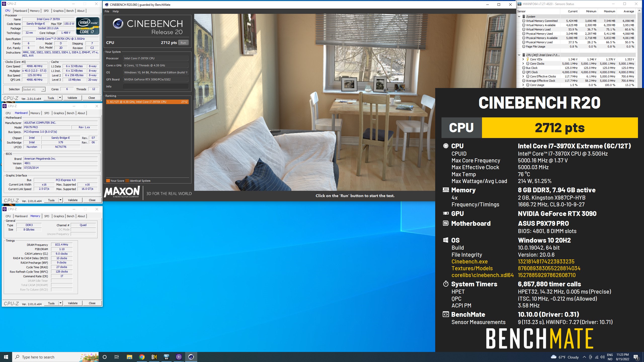Open the volume speaker tray icon
Image resolution: width=644 pixels, height=362 pixels.
point(602,357)
